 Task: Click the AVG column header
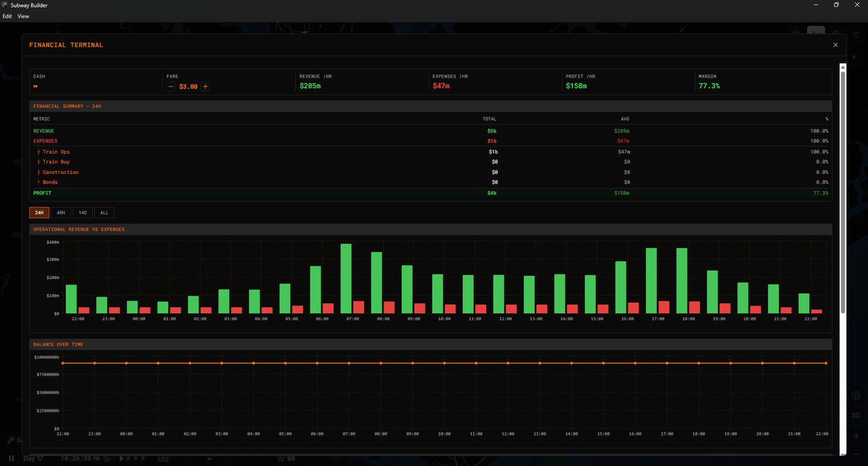pos(625,119)
